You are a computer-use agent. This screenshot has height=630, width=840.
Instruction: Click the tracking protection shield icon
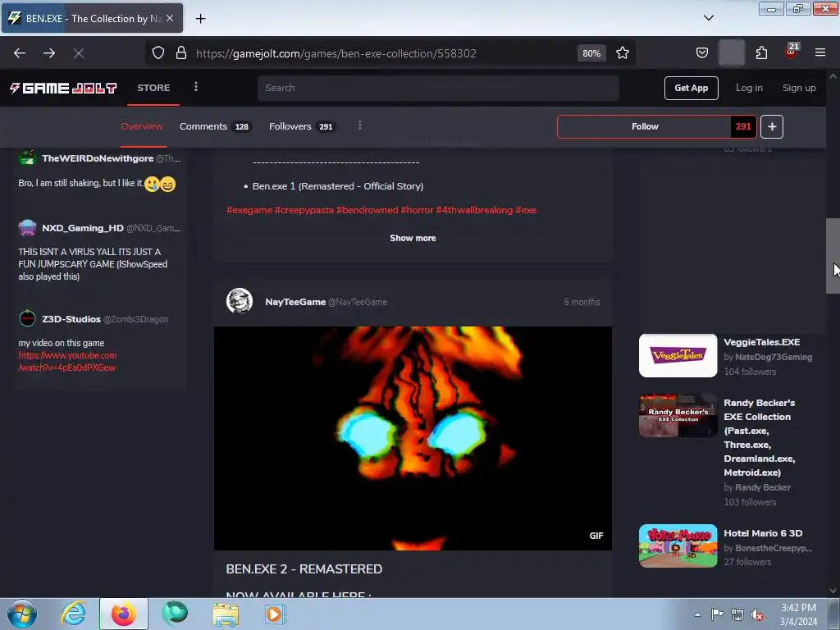pos(158,53)
